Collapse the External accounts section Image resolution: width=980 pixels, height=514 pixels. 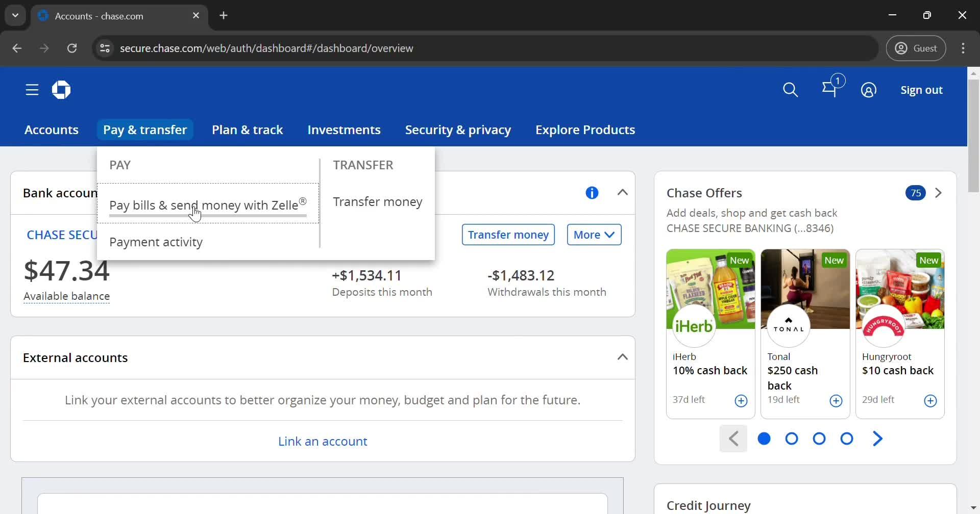pos(622,357)
